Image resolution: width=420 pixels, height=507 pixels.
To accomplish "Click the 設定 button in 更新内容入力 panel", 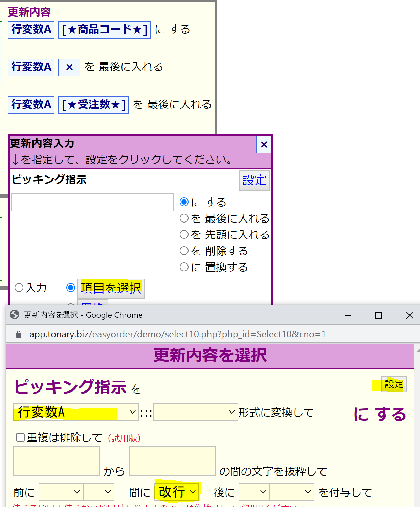I will [x=254, y=180].
